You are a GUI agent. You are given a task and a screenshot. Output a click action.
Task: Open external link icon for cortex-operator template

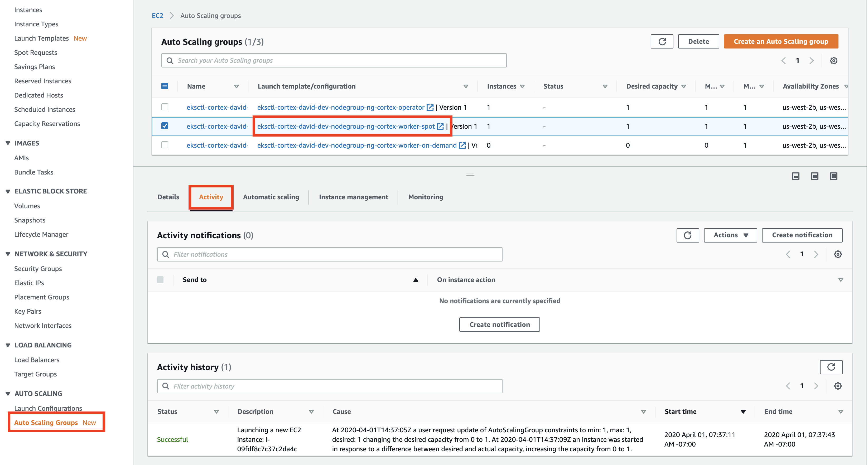pyautogui.click(x=430, y=108)
